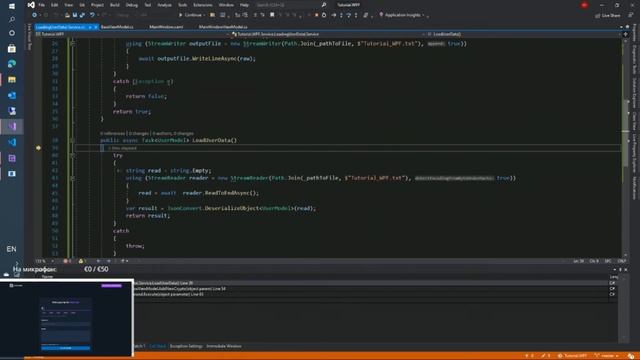640x360 pixels.
Task: Collapse the try block outline in LoadUserData
Action: [72, 156]
